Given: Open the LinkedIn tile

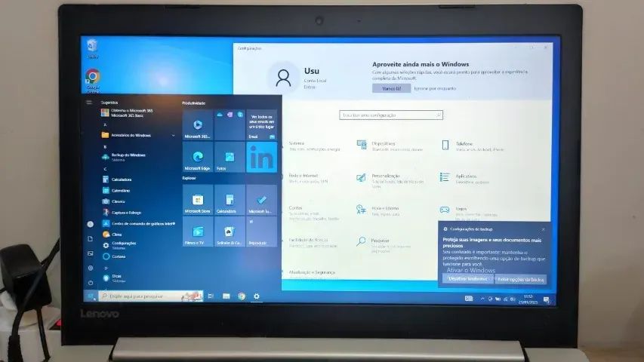Looking at the screenshot, I should click(x=262, y=157).
